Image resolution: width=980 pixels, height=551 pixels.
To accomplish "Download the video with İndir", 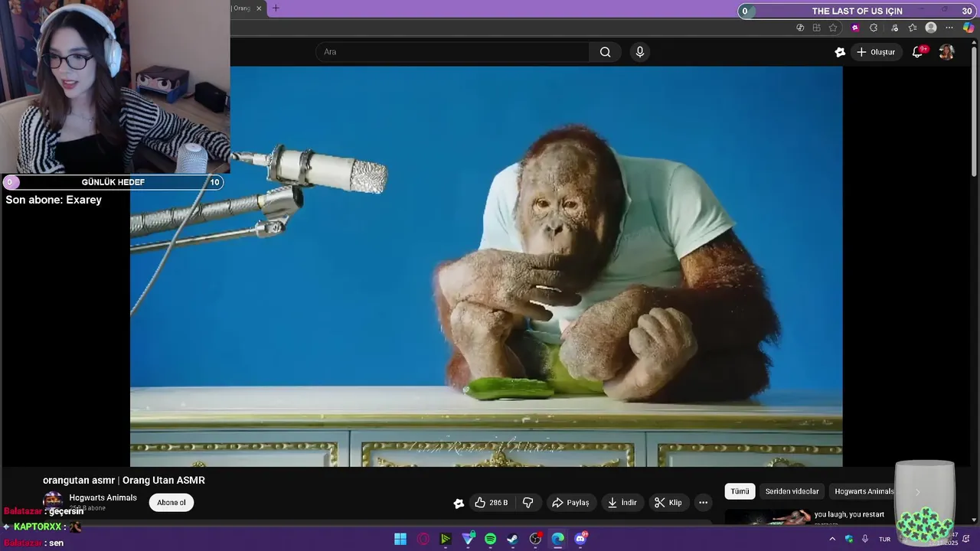I will [622, 503].
